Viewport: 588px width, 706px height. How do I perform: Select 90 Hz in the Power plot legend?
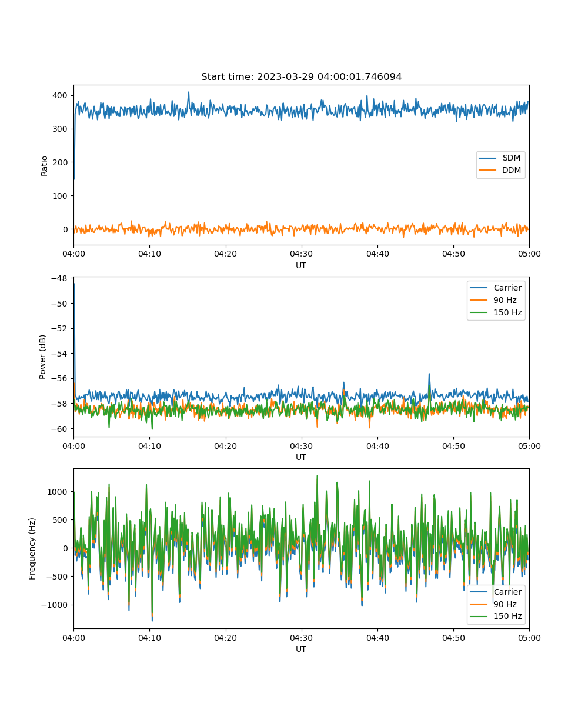coord(505,300)
